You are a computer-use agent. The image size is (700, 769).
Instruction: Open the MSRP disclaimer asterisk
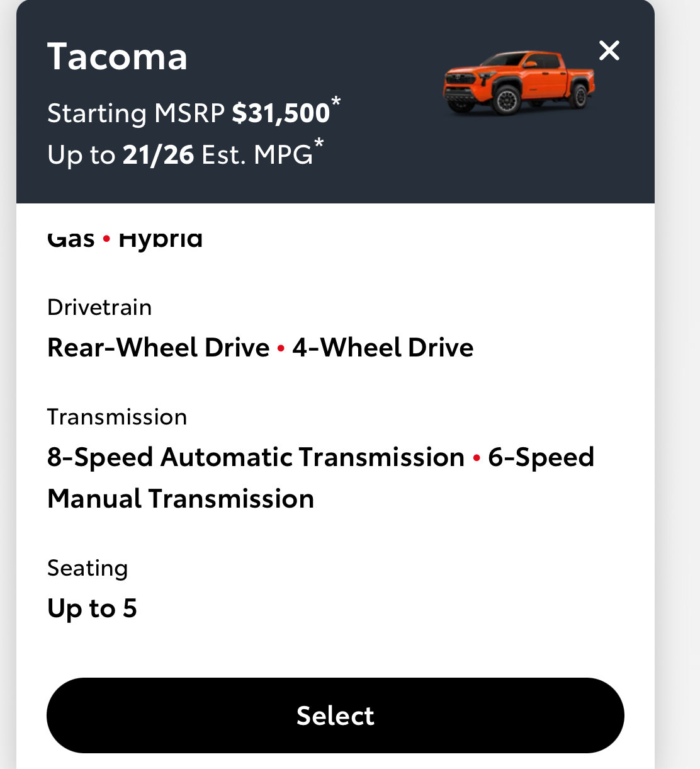(336, 101)
